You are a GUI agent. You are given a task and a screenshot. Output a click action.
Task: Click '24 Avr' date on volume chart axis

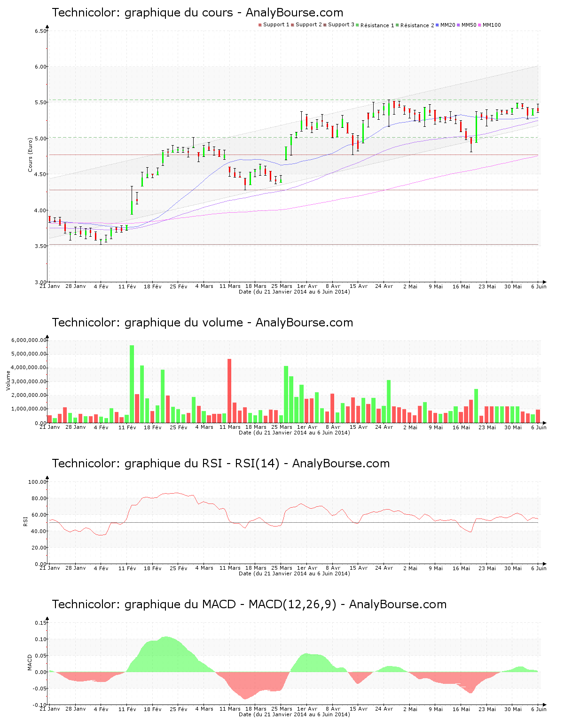coord(384,427)
